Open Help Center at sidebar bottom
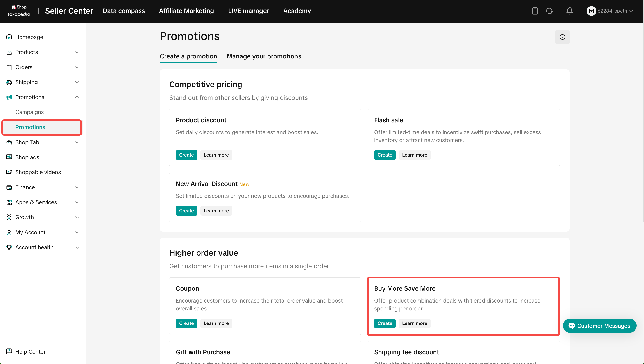 30,351
